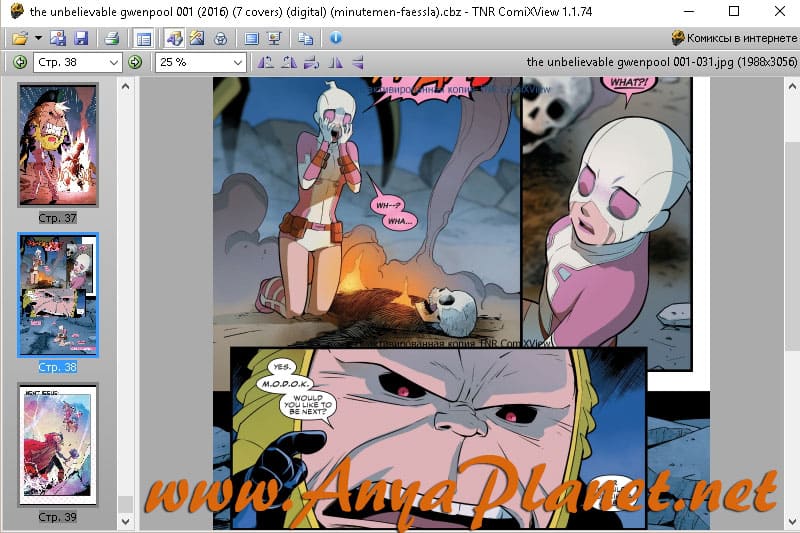This screenshot has height=533, width=800.
Task: Select the Стр. 38 thumbnail
Action: tap(58, 295)
